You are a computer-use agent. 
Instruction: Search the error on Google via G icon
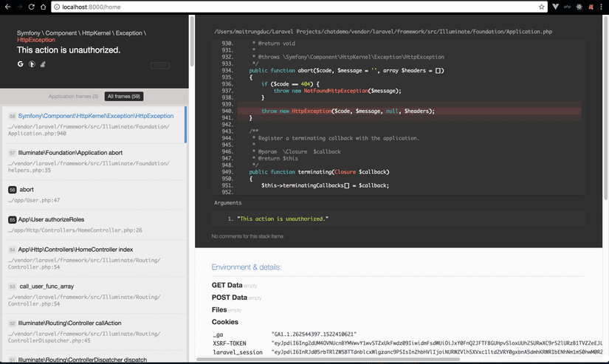click(20, 63)
